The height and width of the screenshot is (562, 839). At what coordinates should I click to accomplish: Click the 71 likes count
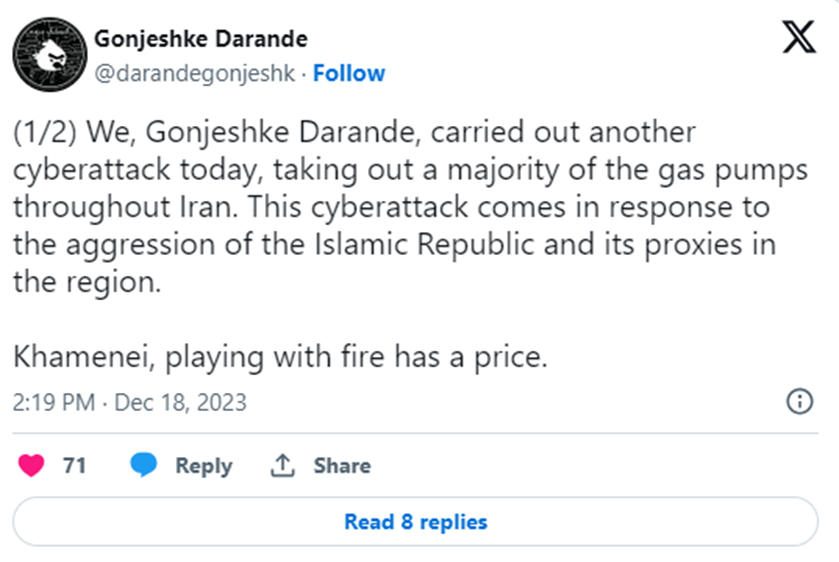[74, 466]
